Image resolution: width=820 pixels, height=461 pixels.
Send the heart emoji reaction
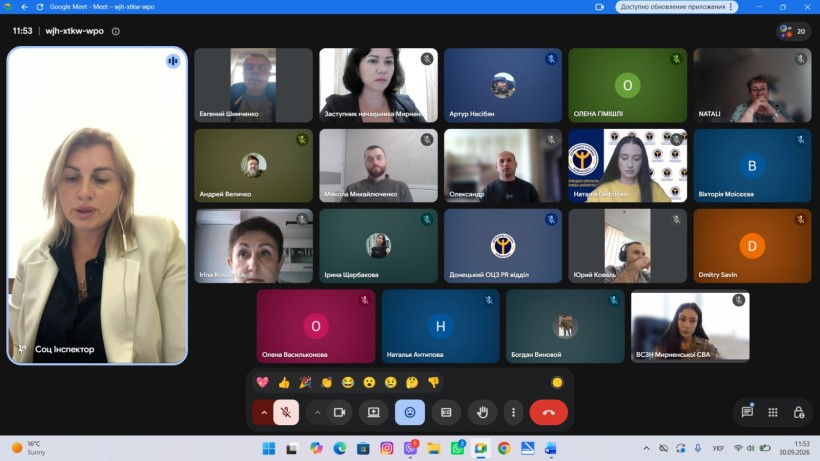point(263,383)
